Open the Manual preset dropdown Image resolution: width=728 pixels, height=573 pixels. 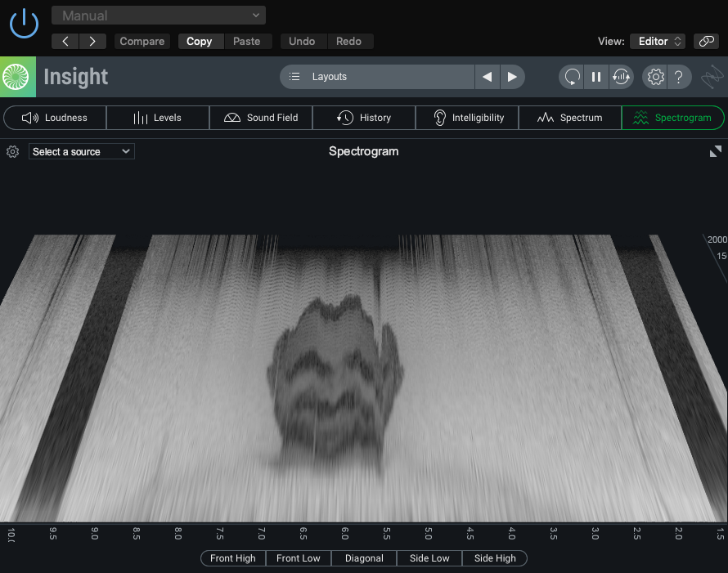click(x=159, y=16)
